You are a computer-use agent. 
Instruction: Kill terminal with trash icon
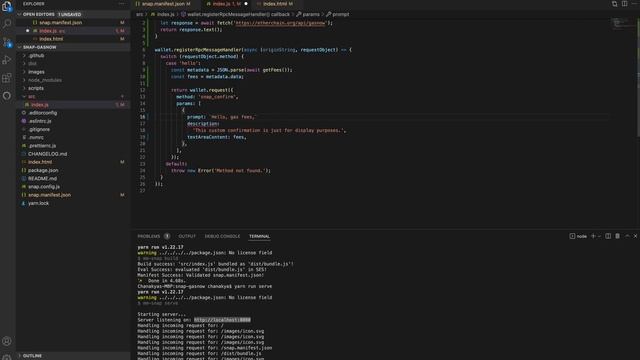pos(618,236)
